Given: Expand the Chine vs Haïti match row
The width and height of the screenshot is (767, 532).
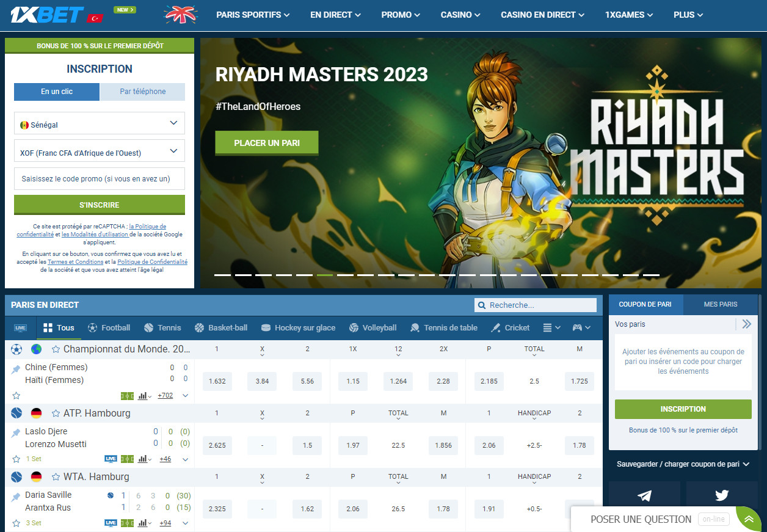Looking at the screenshot, I should click(x=185, y=396).
